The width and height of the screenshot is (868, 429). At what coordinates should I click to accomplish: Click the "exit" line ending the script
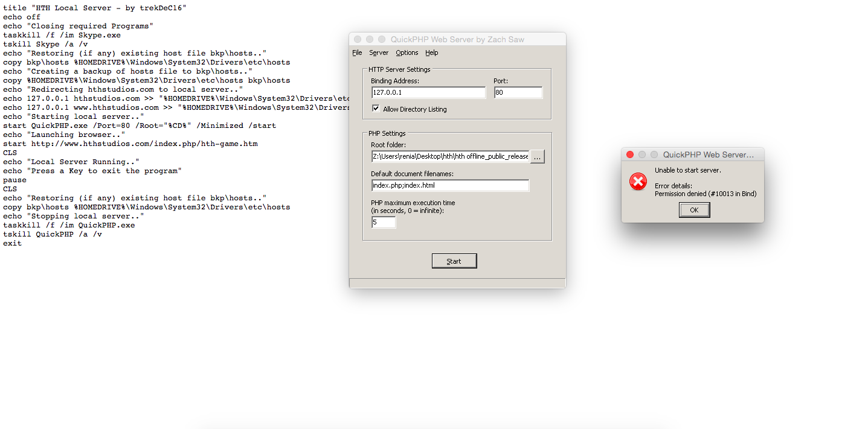(x=12, y=243)
